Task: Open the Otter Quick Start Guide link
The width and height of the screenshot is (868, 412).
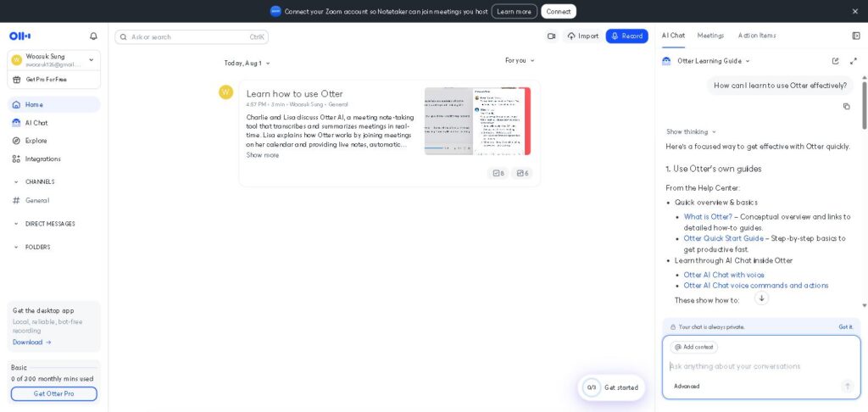Action: 723,238
